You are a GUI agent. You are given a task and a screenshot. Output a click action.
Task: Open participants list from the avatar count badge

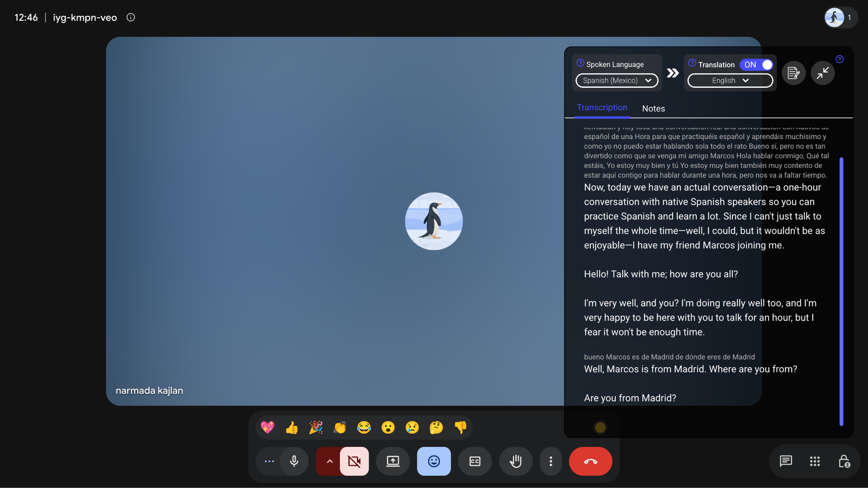pos(841,17)
